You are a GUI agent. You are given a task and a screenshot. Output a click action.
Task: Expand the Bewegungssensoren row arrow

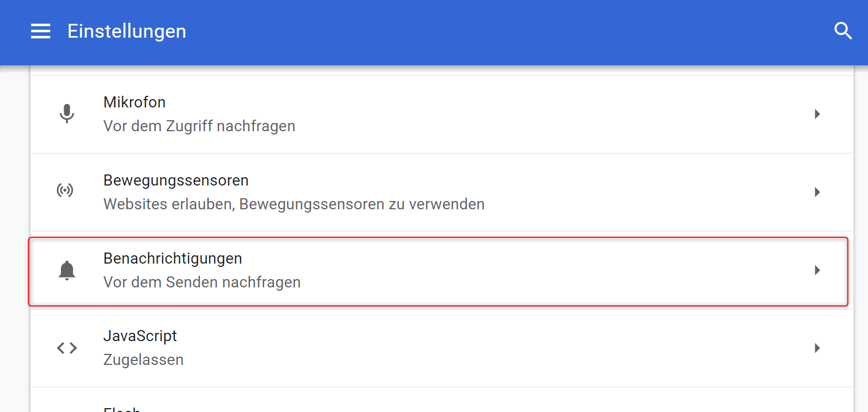click(817, 192)
